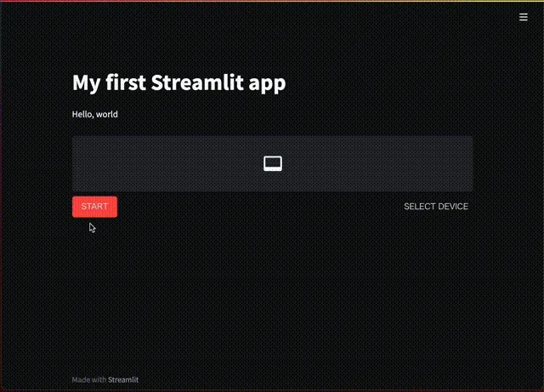Click the word "Streamlit" in the title
Image resolution: width=544 pixels, height=392 pixels.
(196, 82)
